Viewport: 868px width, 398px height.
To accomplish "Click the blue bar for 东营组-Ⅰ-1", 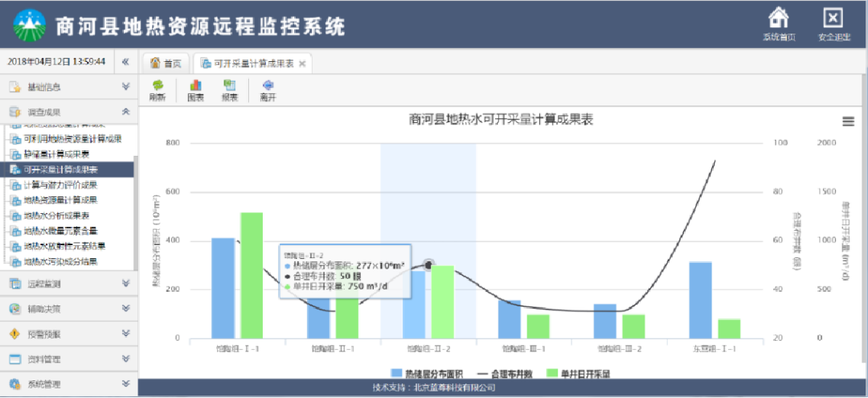I will click(x=700, y=300).
